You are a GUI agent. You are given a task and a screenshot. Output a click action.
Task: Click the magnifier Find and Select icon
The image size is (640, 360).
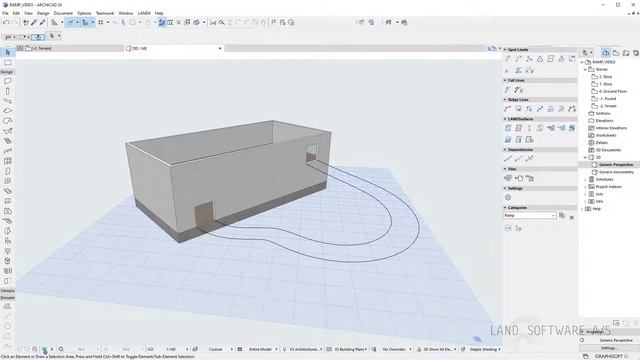(x=222, y=22)
